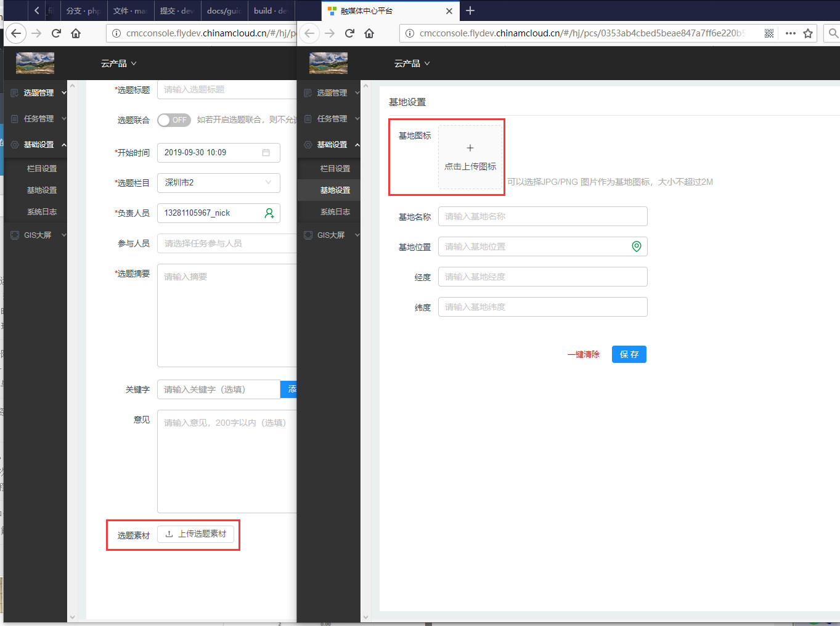Switch to the docs/gui browser tab
Viewport: 840px width, 626px height.
tap(224, 10)
